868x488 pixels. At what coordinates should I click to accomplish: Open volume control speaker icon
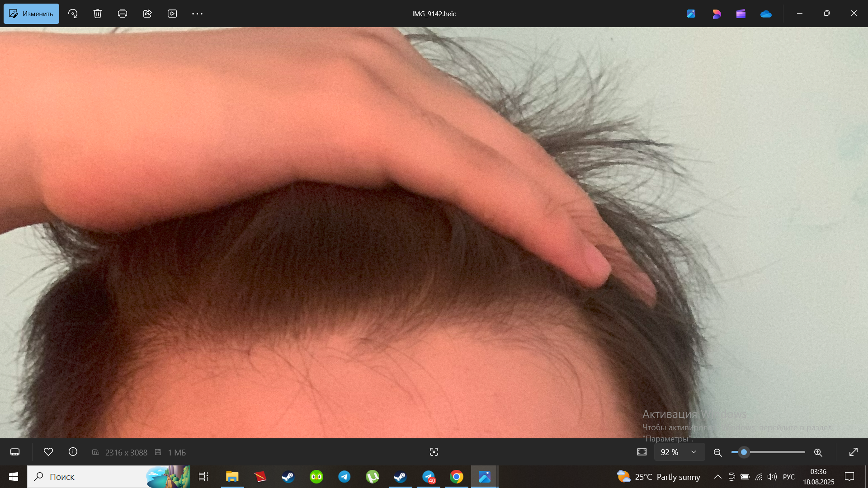coord(772,477)
